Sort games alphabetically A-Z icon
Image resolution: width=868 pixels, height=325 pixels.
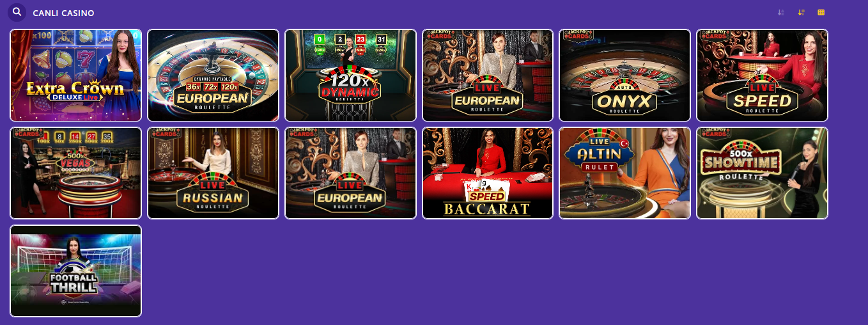point(781,12)
